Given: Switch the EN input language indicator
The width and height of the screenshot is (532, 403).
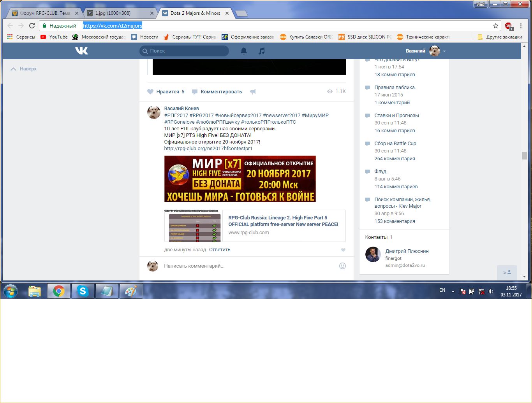Looking at the screenshot, I should coord(442,290).
